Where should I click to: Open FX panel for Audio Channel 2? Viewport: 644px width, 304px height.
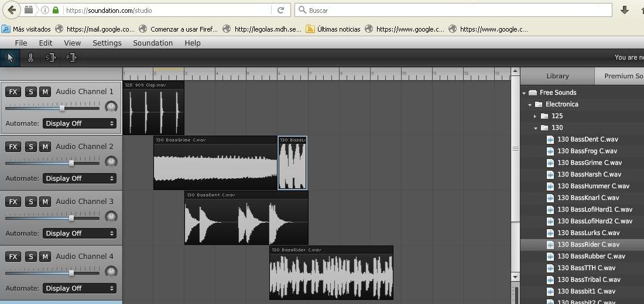tap(13, 147)
